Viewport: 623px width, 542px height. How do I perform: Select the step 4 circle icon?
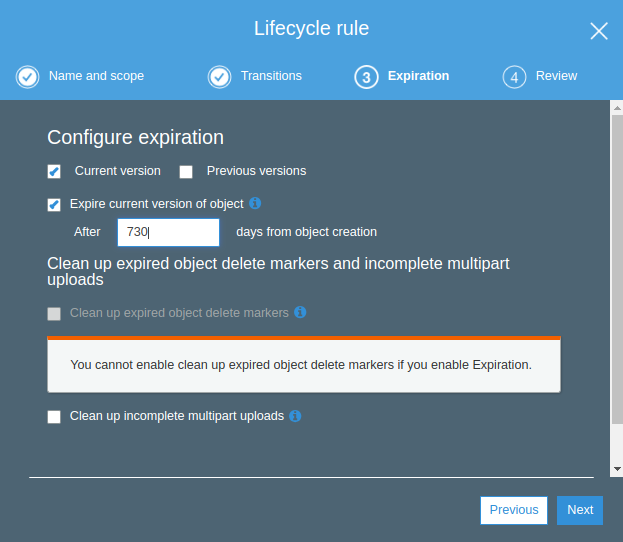(x=514, y=77)
